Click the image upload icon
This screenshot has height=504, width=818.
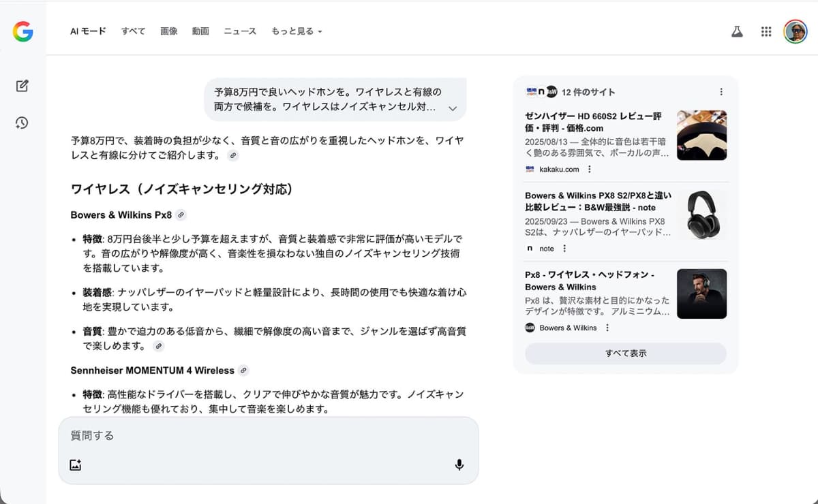point(76,464)
